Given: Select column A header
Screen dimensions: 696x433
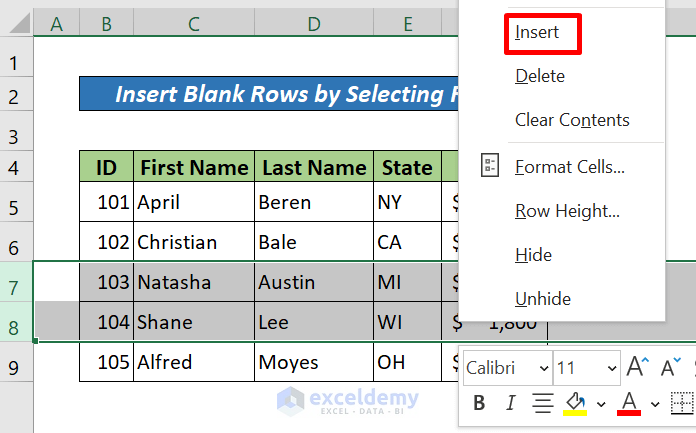Looking at the screenshot, I should coord(56,24).
